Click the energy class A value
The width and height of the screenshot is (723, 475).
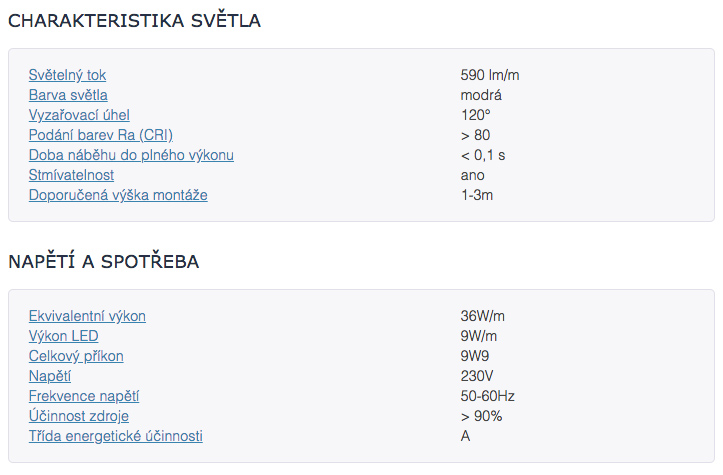[x=465, y=436]
